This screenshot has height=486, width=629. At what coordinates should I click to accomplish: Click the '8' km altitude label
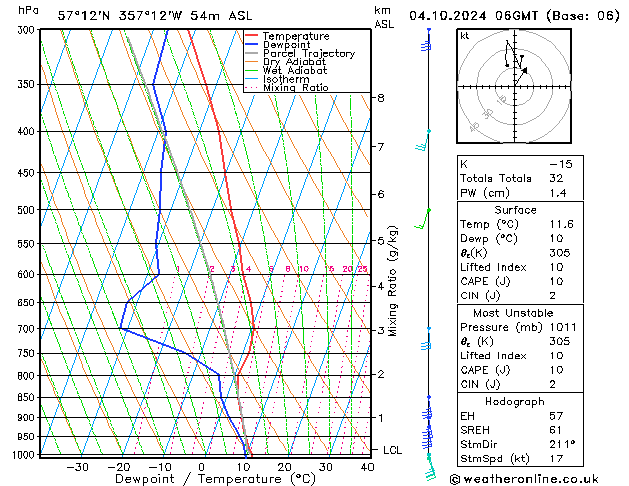(381, 98)
